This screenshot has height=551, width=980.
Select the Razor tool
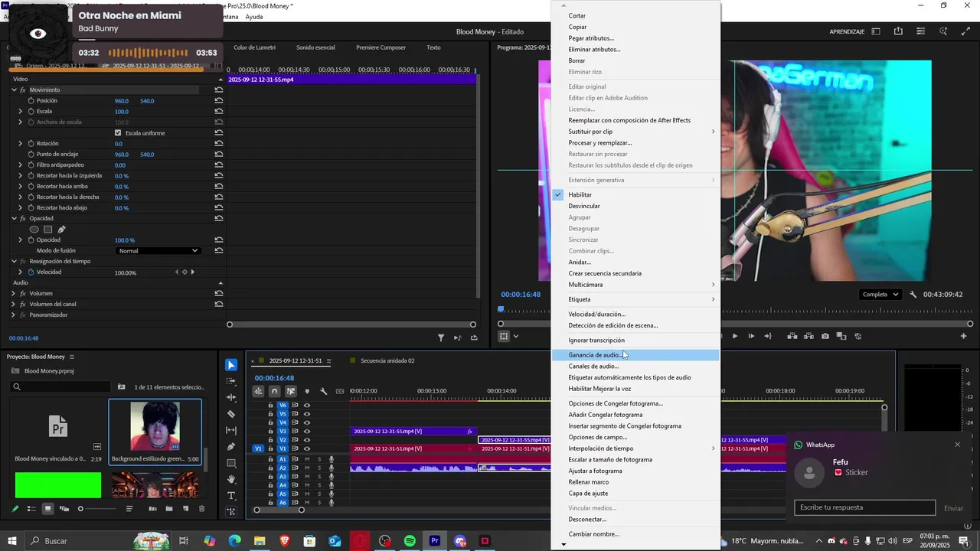click(x=231, y=414)
